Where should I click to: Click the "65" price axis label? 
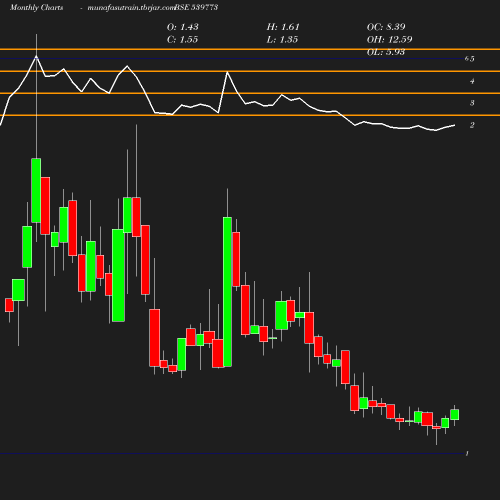pyautogui.click(x=469, y=59)
